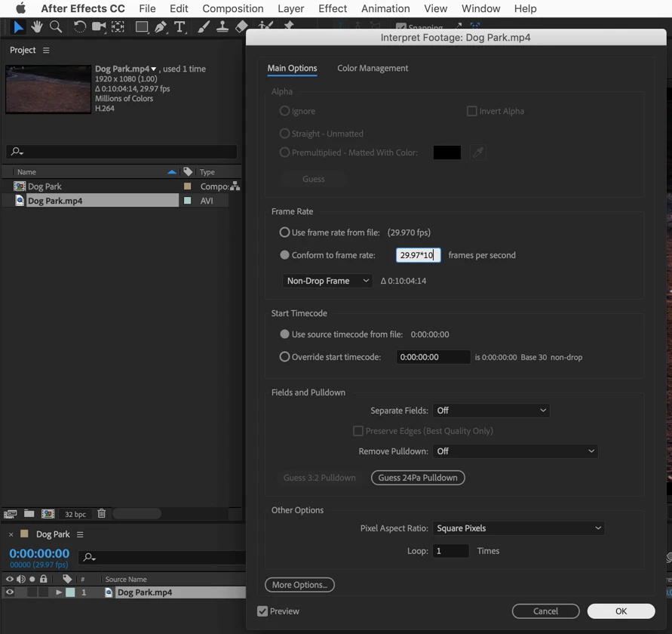This screenshot has height=634, width=672.
Task: Click the Name column sort arrow
Action: click(172, 172)
